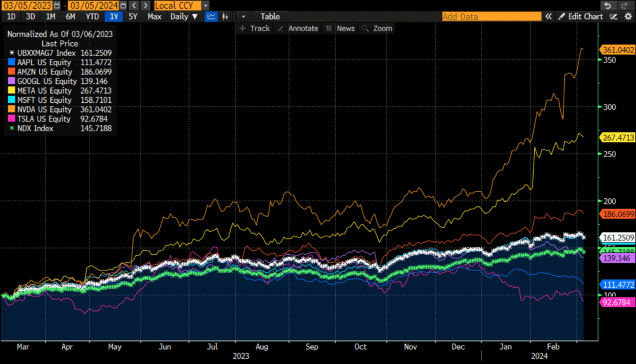The height and width of the screenshot is (364, 636).
Task: Click the bar chart type icon
Action: pos(225,16)
